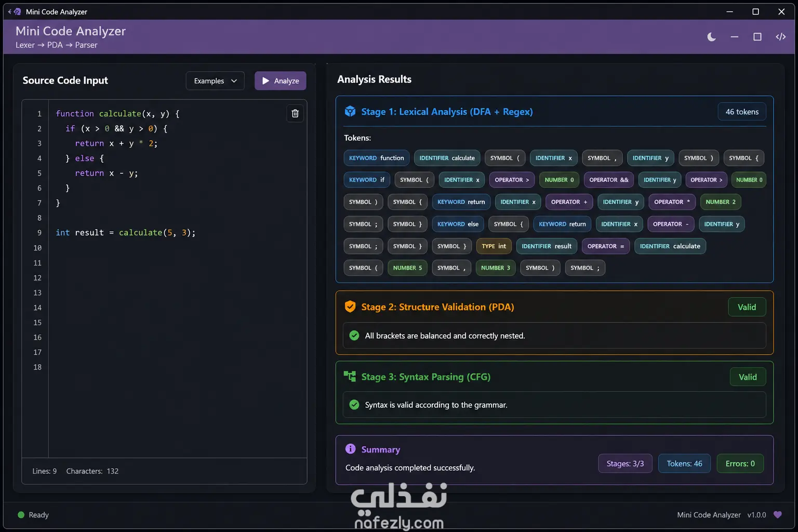This screenshot has width=798, height=532.
Task: Toggle dark mode with the moon icon
Action: 711,37
